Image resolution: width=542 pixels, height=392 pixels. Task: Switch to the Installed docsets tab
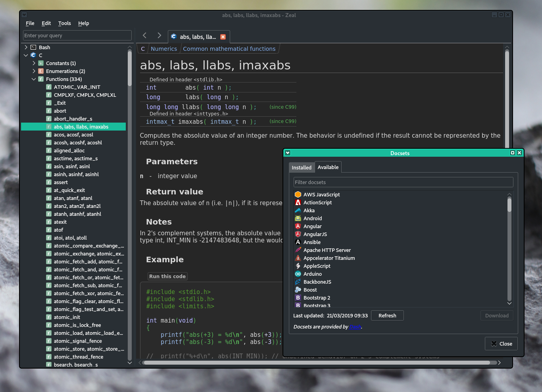coord(302,167)
